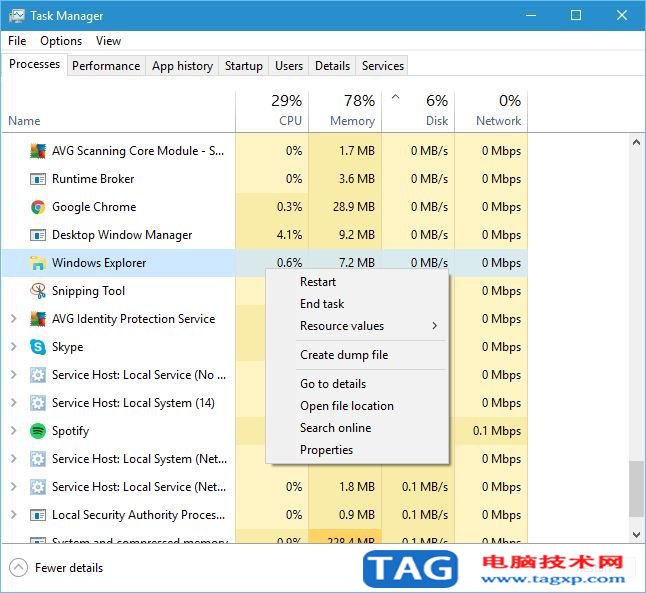The width and height of the screenshot is (646, 593).
Task: Choose Search online in context menu
Action: pos(357,428)
